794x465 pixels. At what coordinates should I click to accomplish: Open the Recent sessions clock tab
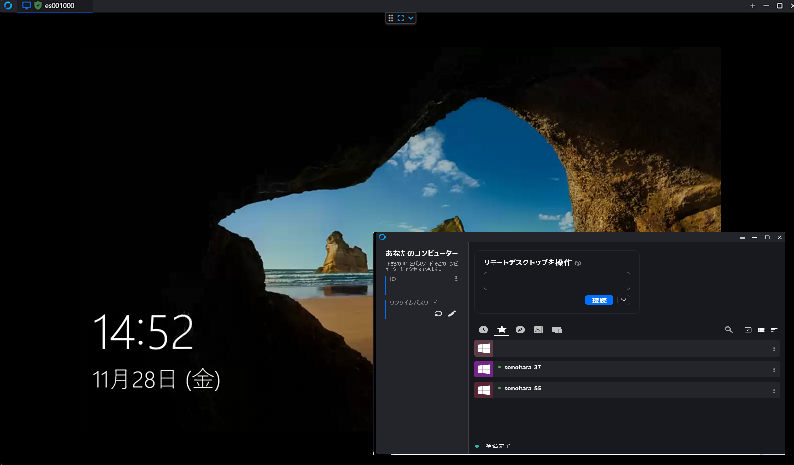coord(483,330)
